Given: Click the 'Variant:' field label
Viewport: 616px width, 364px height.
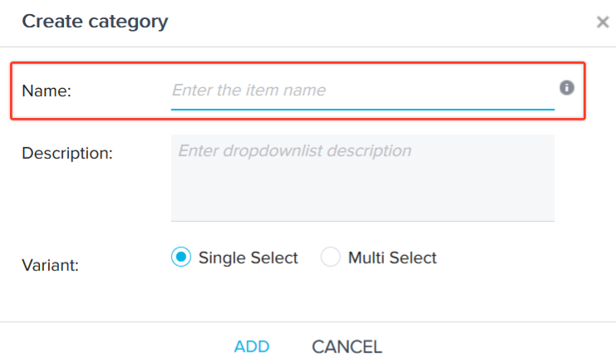Looking at the screenshot, I should [50, 265].
